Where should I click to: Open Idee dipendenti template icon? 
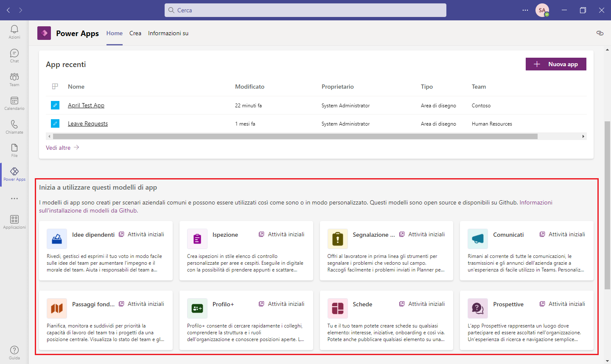(57, 239)
